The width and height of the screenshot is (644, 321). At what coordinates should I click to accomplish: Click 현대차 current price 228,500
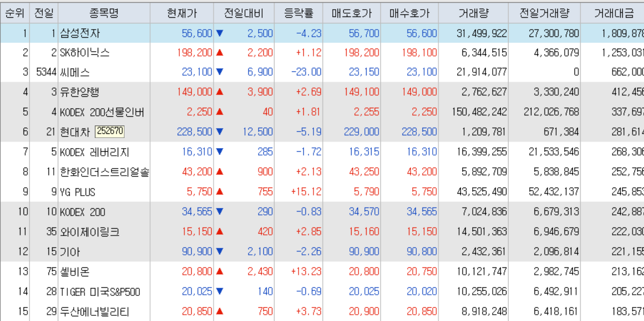coord(195,132)
